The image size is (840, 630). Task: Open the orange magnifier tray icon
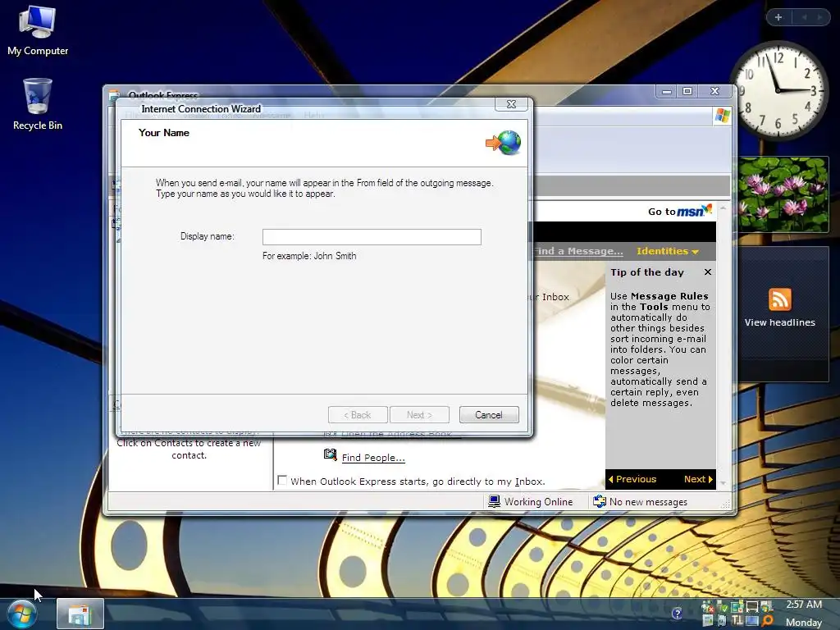767,621
